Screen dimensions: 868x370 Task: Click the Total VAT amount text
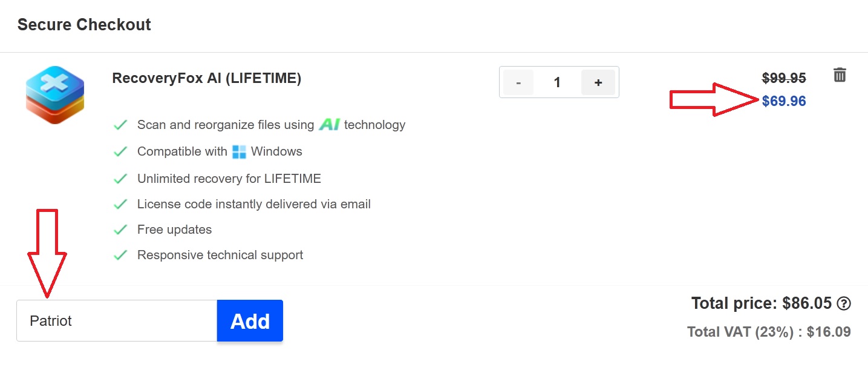769,332
